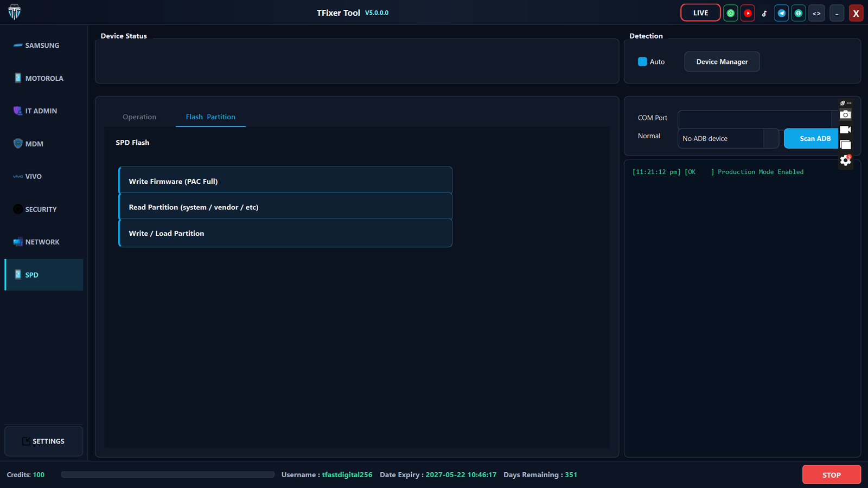Screen dimensions: 868x488
Task: Open the WhatsApp contact icon
Action: [x=731, y=13]
